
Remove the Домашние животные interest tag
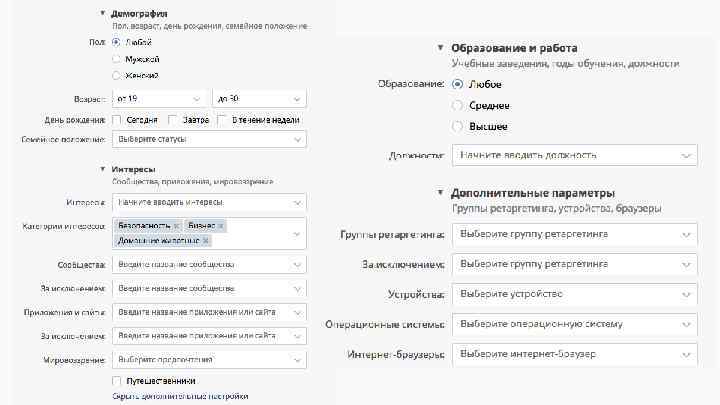[x=205, y=241]
